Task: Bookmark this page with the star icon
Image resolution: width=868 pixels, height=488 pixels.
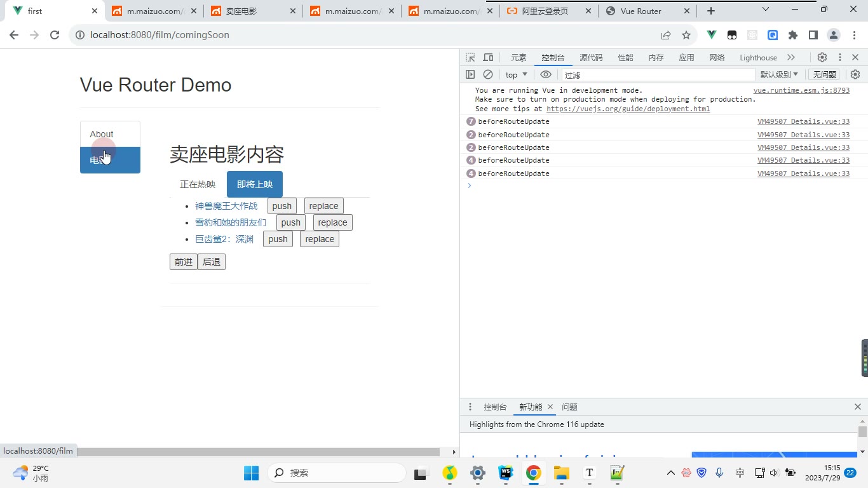Action: tap(686, 35)
